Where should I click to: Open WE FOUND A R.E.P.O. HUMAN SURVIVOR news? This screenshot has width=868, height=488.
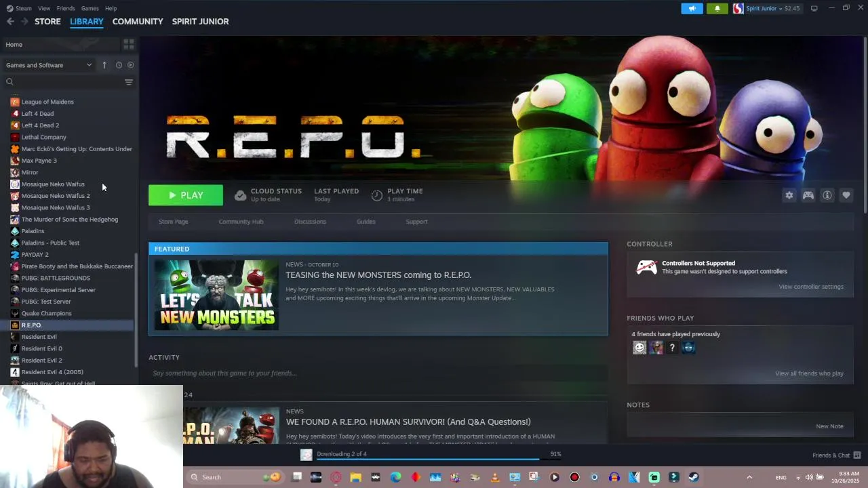click(408, 422)
